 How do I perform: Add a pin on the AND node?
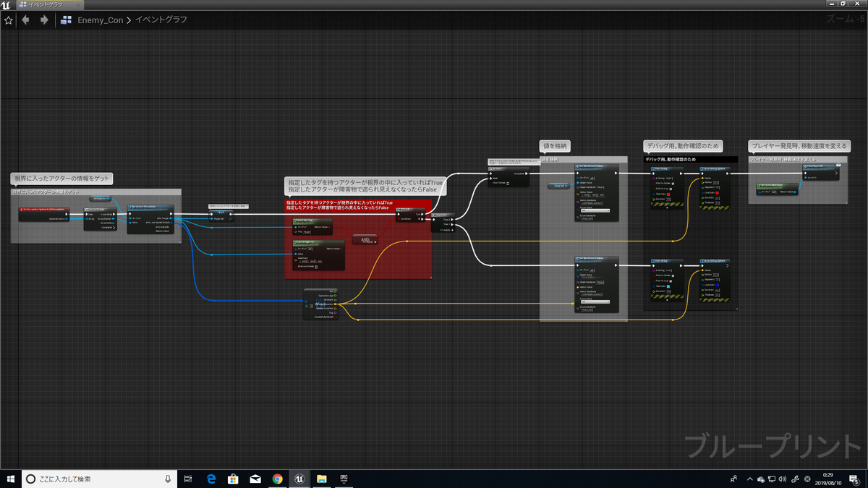tap(370, 241)
